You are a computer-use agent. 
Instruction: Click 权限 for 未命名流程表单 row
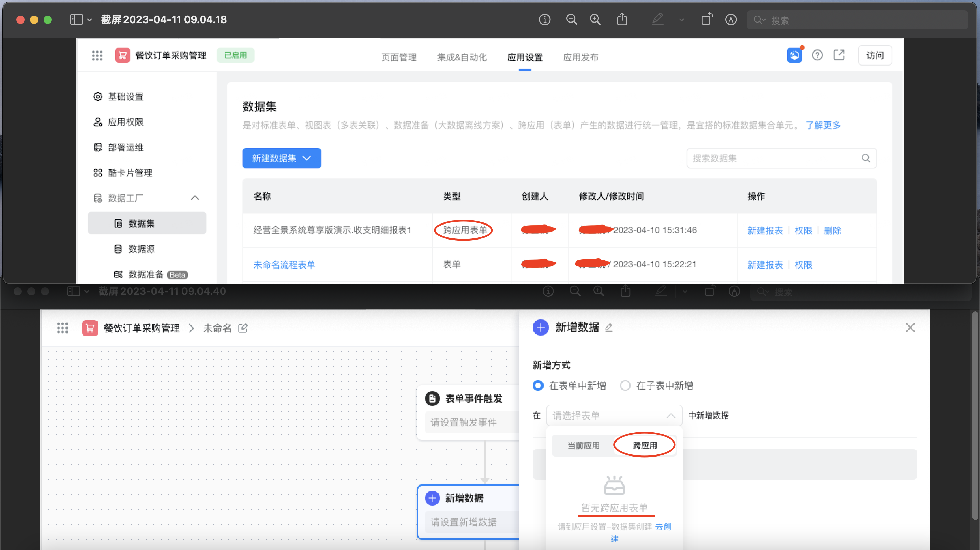(x=803, y=264)
